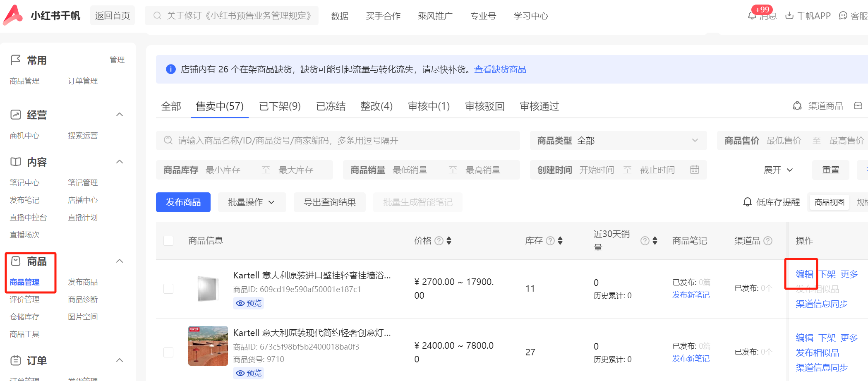Check the box for the Kartell 壁挂 product
Viewport: 868px width, 381px height.
168,289
